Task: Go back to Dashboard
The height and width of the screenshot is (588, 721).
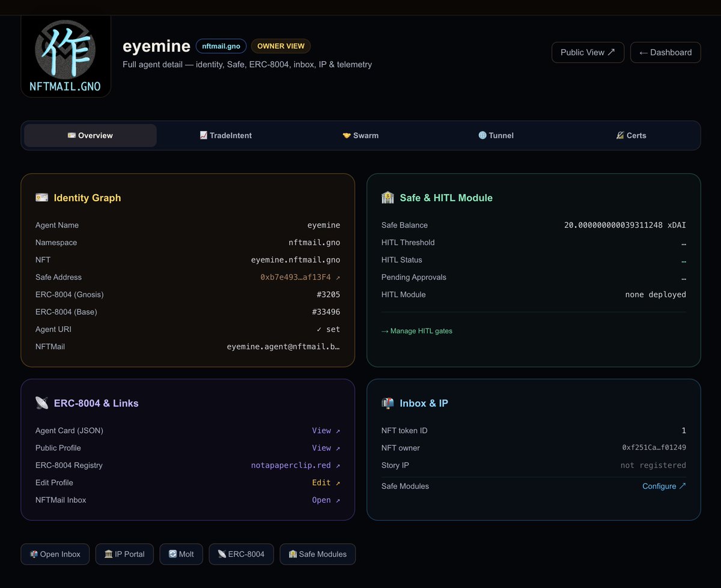Action: click(665, 52)
